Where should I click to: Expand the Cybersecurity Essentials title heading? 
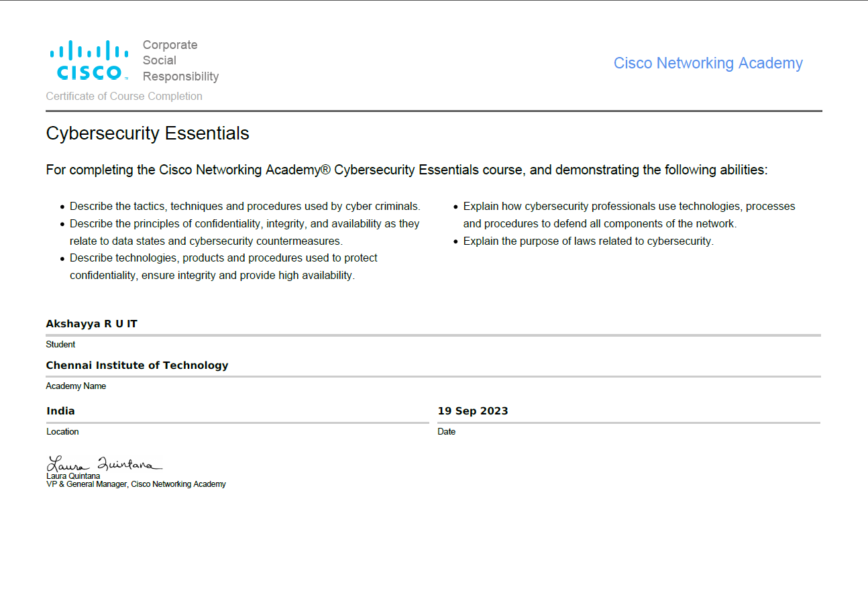(x=147, y=133)
